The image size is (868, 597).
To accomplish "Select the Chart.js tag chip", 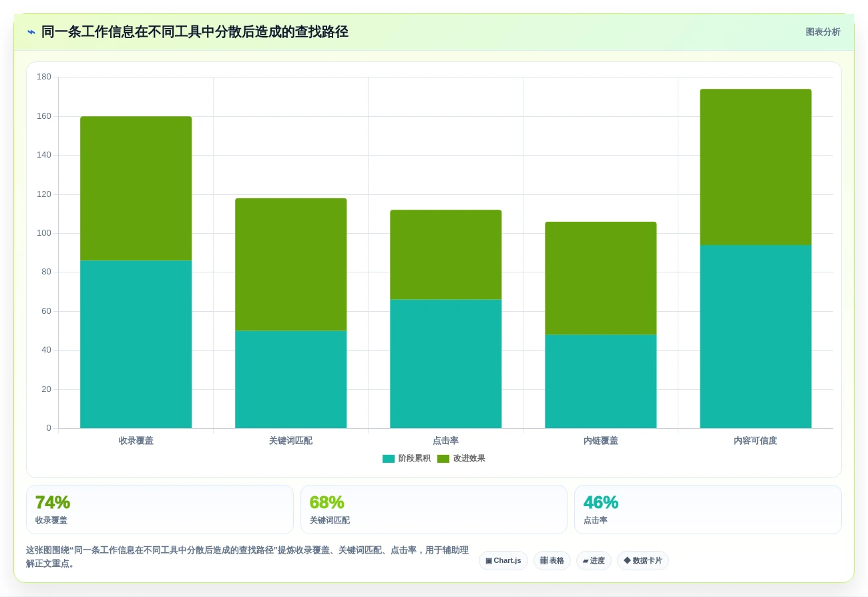I will tap(503, 560).
